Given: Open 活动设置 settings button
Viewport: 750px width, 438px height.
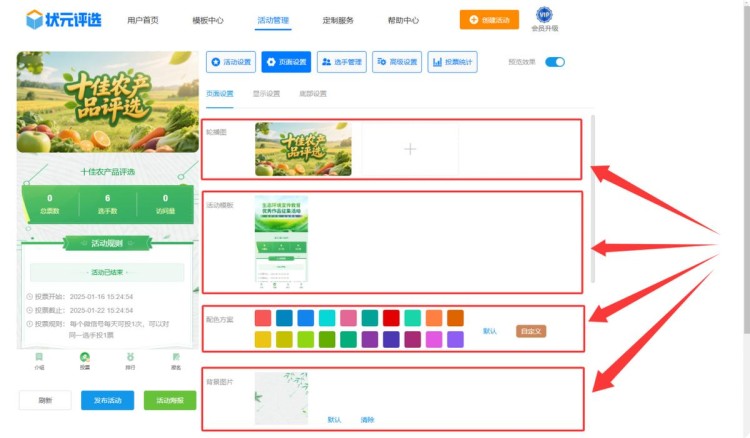Looking at the screenshot, I should tap(231, 62).
